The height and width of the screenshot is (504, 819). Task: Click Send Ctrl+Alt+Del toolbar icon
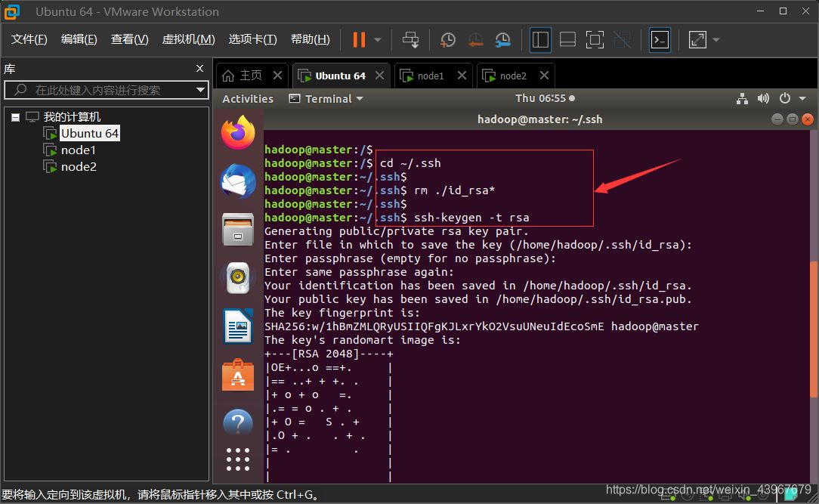410,40
